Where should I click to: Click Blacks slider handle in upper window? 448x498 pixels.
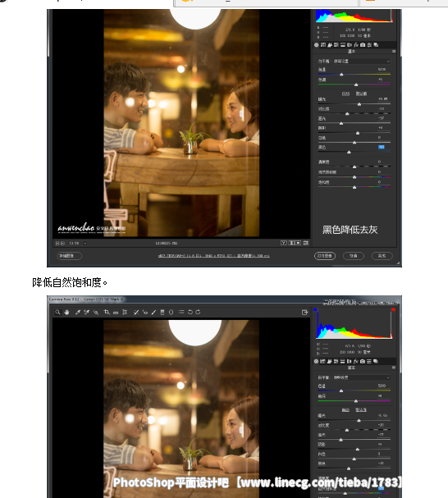[x=349, y=152]
